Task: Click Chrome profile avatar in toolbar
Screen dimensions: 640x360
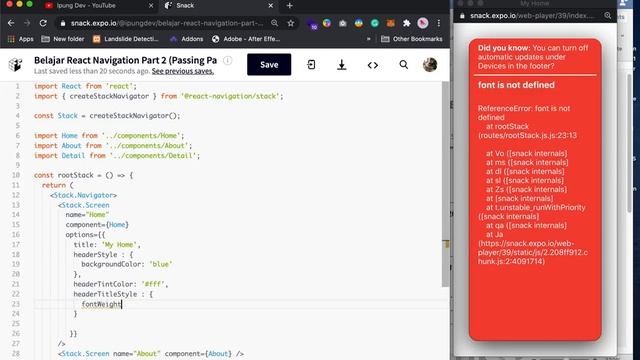Action: click(x=423, y=23)
